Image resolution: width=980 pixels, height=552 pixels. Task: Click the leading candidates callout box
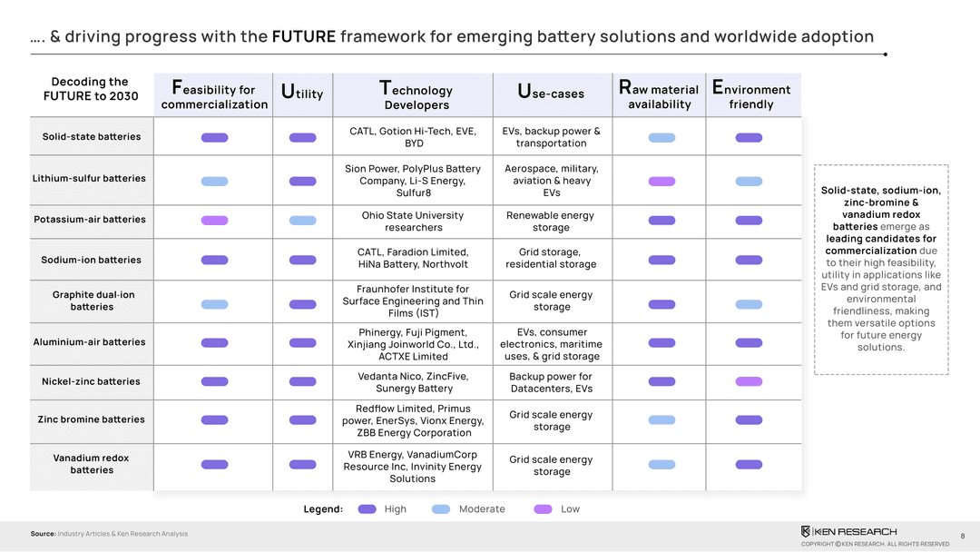(881, 269)
